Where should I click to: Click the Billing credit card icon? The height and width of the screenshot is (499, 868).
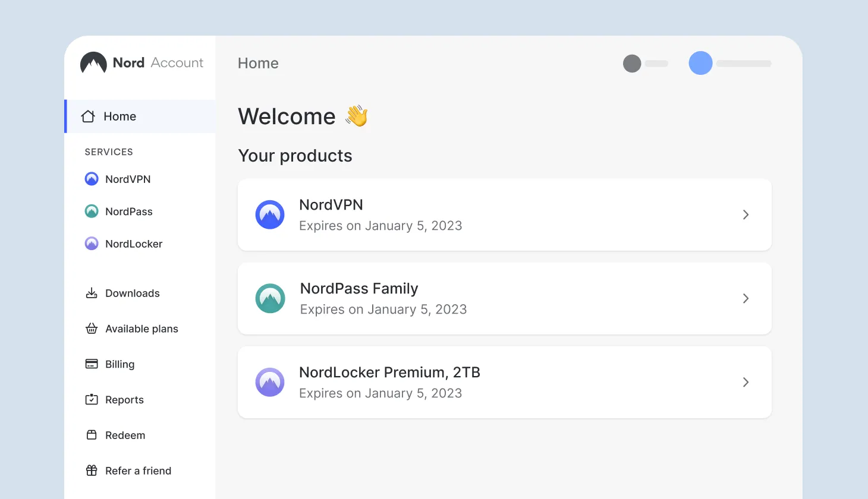click(92, 364)
